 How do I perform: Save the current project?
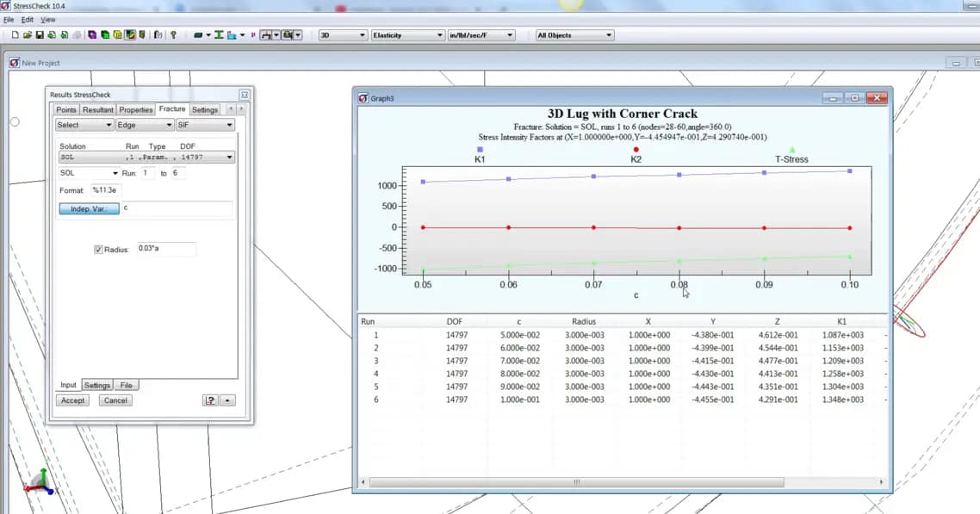40,34
